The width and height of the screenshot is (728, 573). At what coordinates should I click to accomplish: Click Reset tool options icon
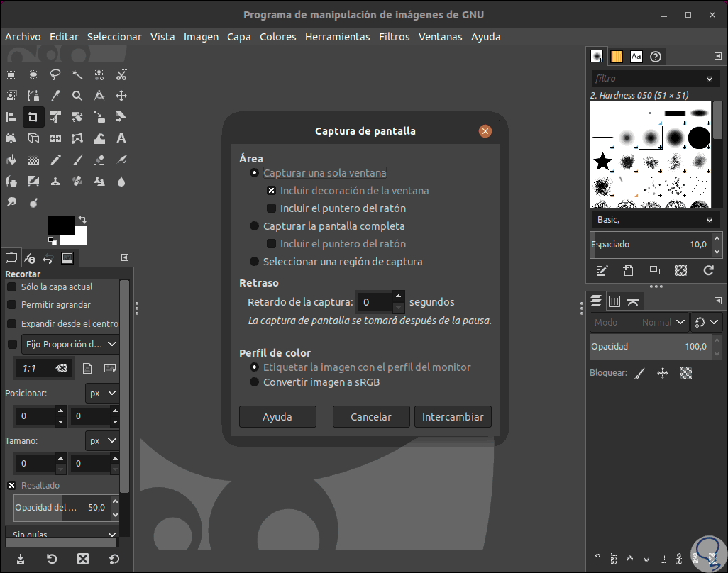[x=114, y=559]
